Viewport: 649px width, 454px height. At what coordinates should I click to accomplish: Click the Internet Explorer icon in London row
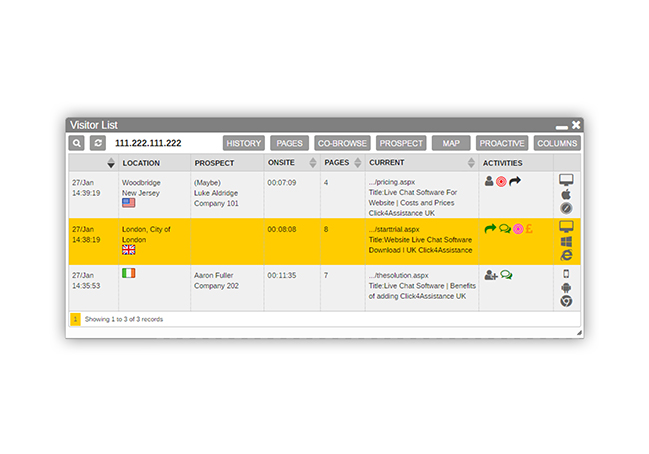point(565,255)
